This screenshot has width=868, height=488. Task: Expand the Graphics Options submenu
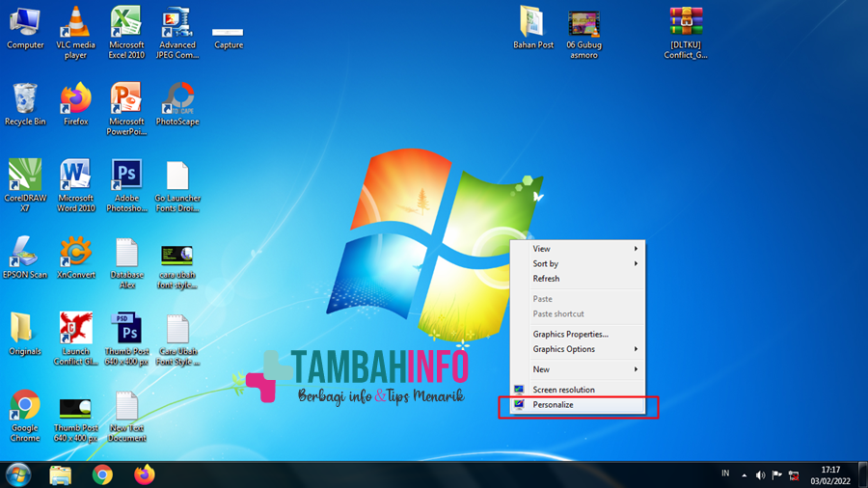(x=578, y=349)
